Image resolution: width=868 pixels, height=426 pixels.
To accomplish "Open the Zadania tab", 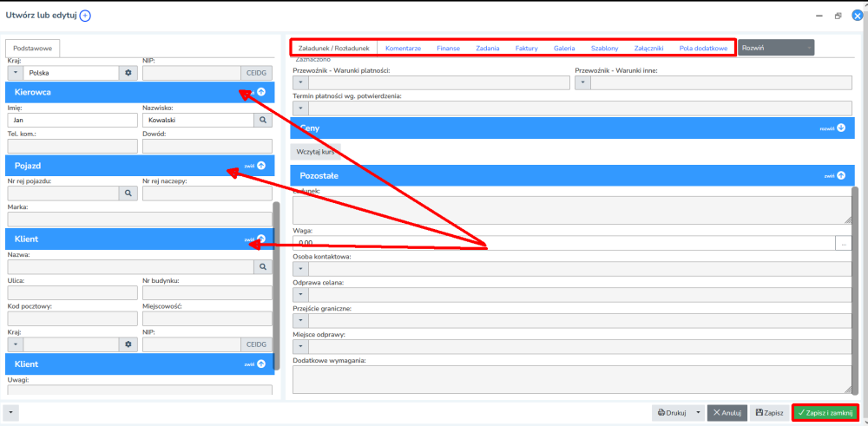I will (x=488, y=48).
